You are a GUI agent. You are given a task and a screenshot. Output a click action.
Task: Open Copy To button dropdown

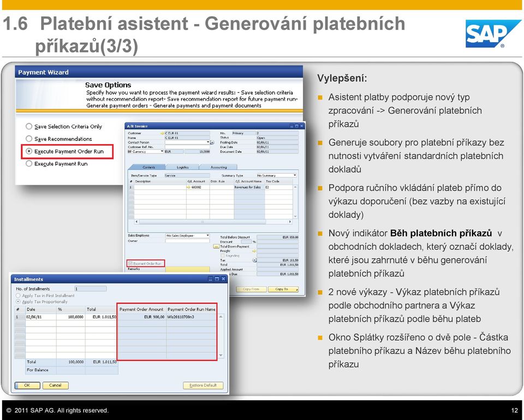(297, 290)
